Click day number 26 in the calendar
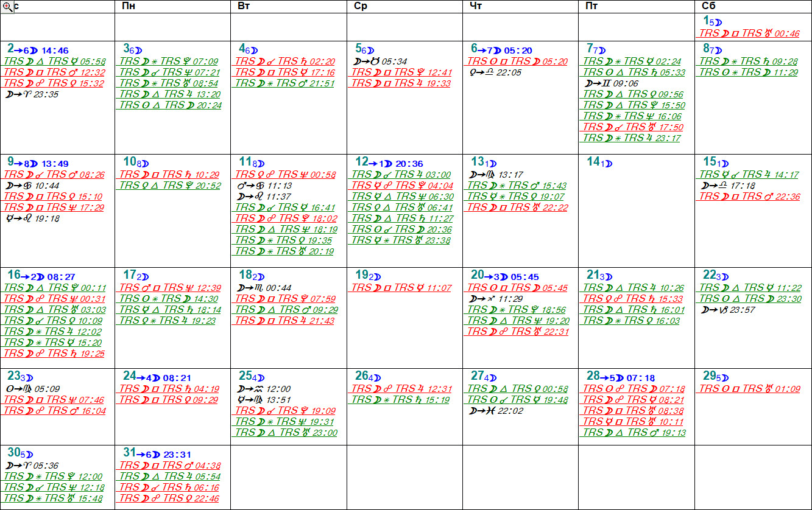812x510 pixels. pos(361,376)
